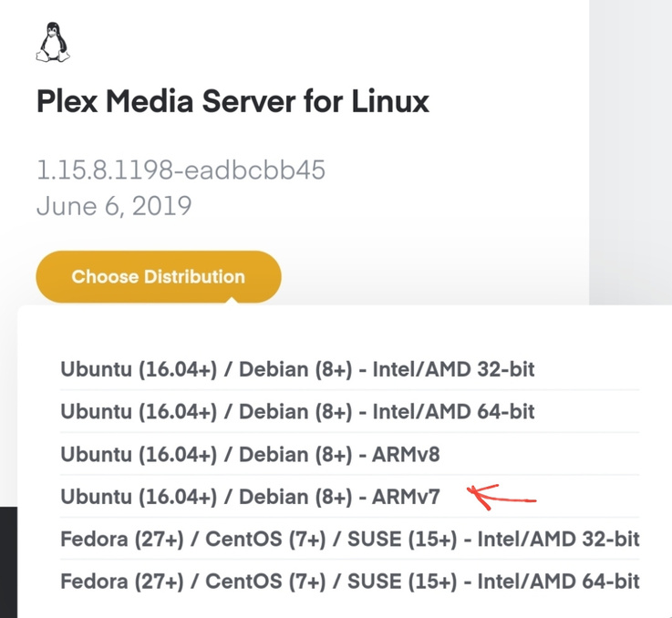672x618 pixels.
Task: Choose the Ubuntu/Debian ARMv8 package
Action: pyautogui.click(x=250, y=454)
